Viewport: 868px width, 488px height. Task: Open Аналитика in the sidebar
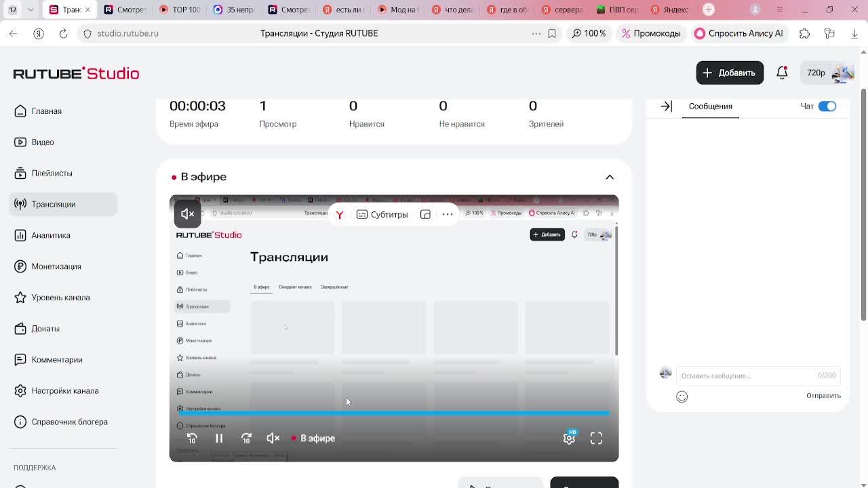coord(63,235)
